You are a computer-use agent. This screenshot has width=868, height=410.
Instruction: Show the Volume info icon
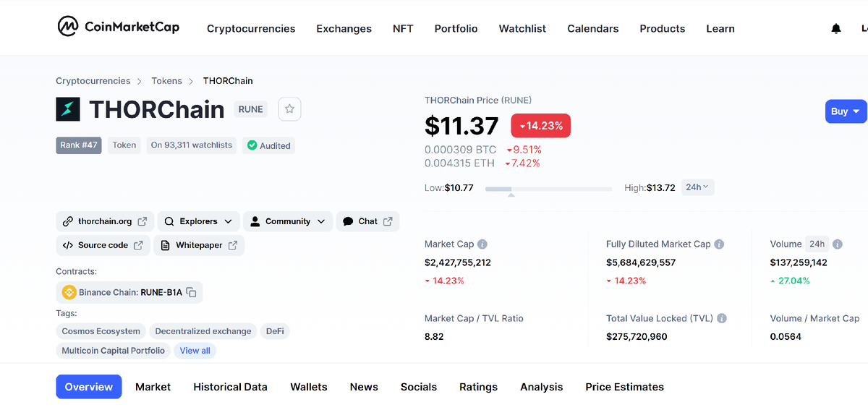pyautogui.click(x=838, y=244)
